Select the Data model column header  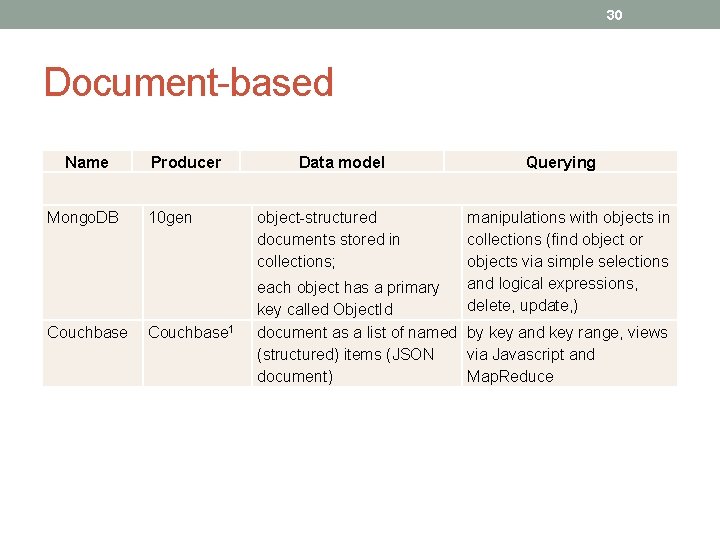click(x=342, y=162)
